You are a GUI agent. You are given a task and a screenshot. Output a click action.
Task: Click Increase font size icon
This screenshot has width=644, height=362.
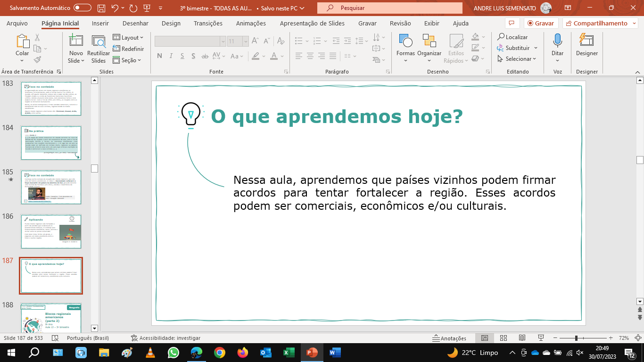(x=255, y=41)
